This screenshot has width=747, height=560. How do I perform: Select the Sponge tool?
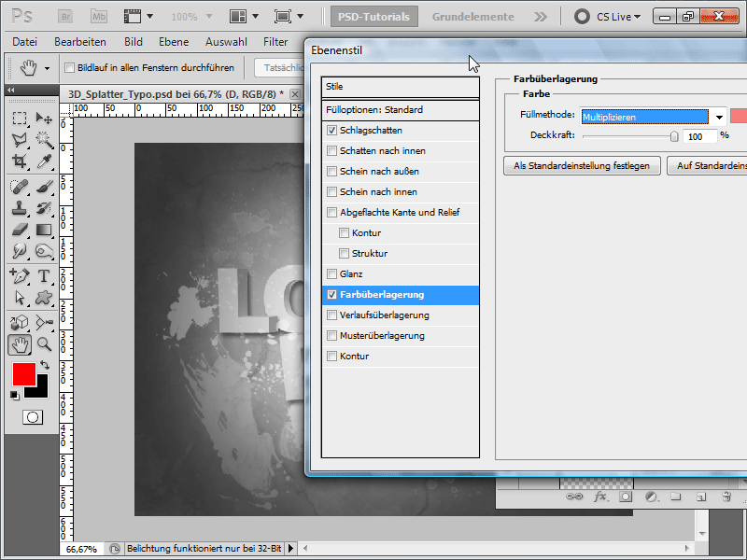point(44,251)
